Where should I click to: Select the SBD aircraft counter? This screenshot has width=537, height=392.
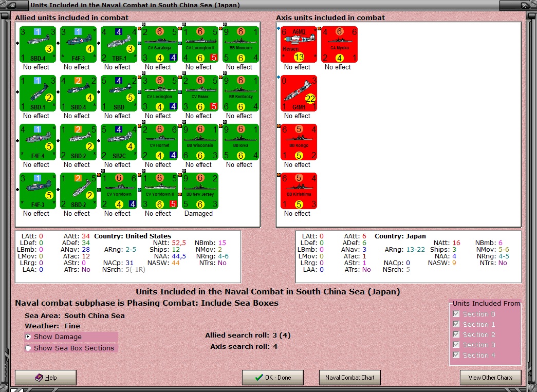(x=119, y=93)
